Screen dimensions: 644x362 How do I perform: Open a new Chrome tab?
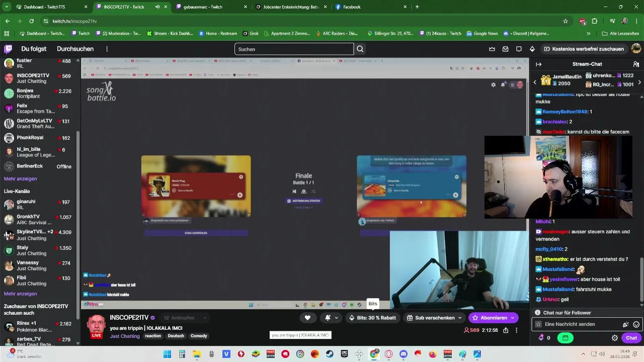tap(417, 7)
